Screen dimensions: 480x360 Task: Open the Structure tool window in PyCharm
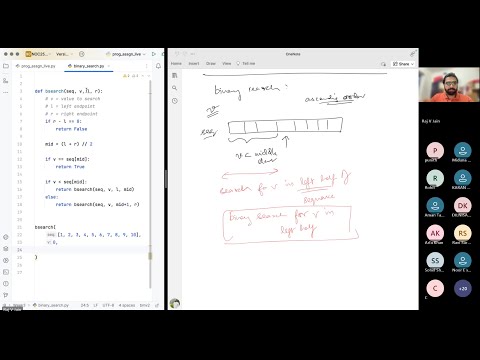click(6, 81)
